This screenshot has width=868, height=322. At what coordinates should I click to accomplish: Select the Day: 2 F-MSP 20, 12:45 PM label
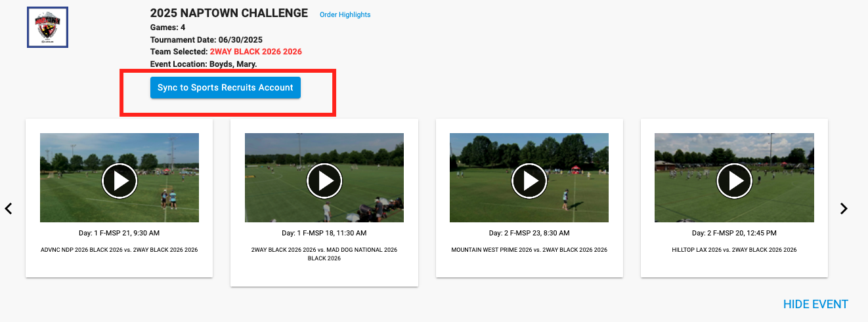[x=734, y=233]
